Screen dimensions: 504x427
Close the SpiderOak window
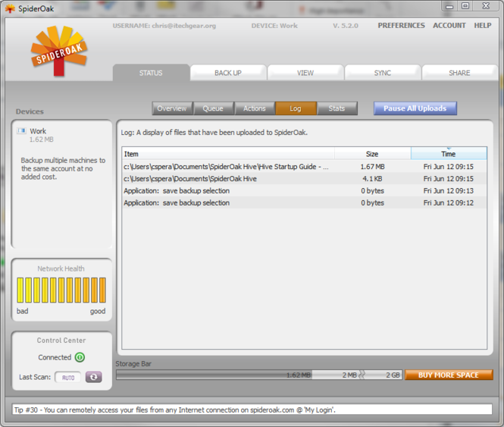click(x=486, y=6)
